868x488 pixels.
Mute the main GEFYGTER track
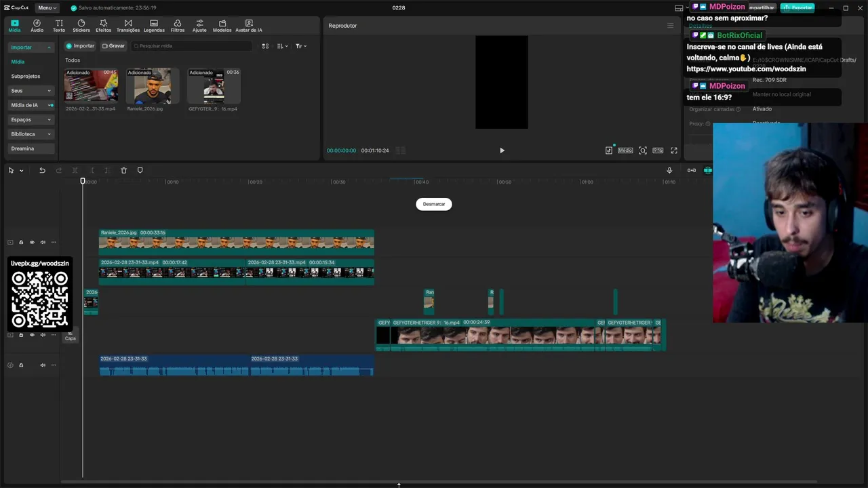click(43, 335)
